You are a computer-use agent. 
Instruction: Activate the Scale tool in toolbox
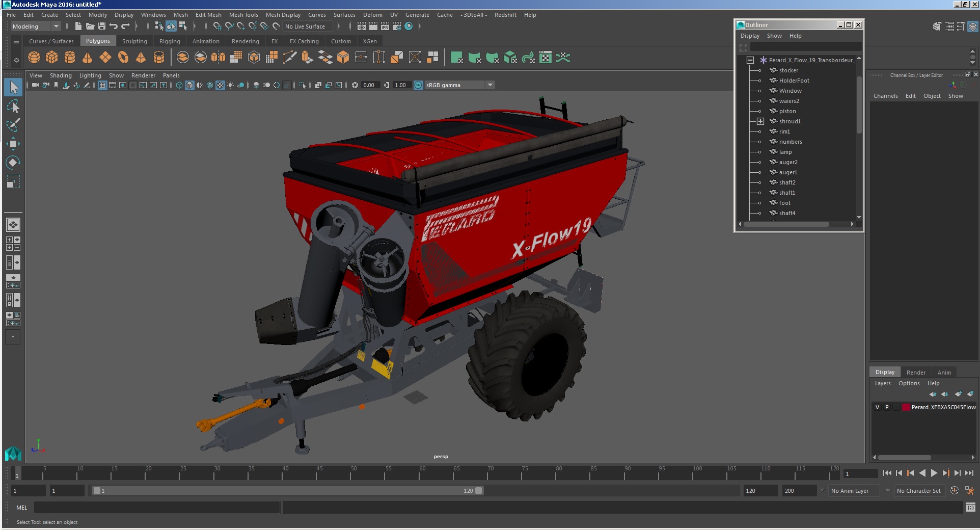tap(13, 181)
